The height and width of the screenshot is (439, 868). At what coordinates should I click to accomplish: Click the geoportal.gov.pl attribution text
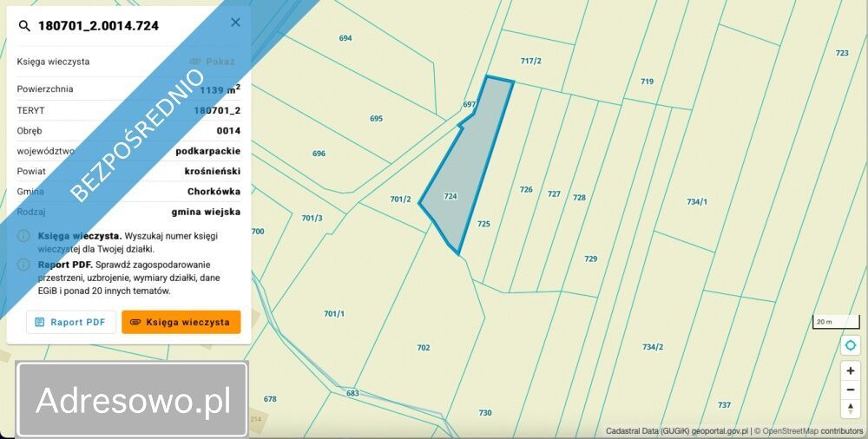click(x=720, y=430)
